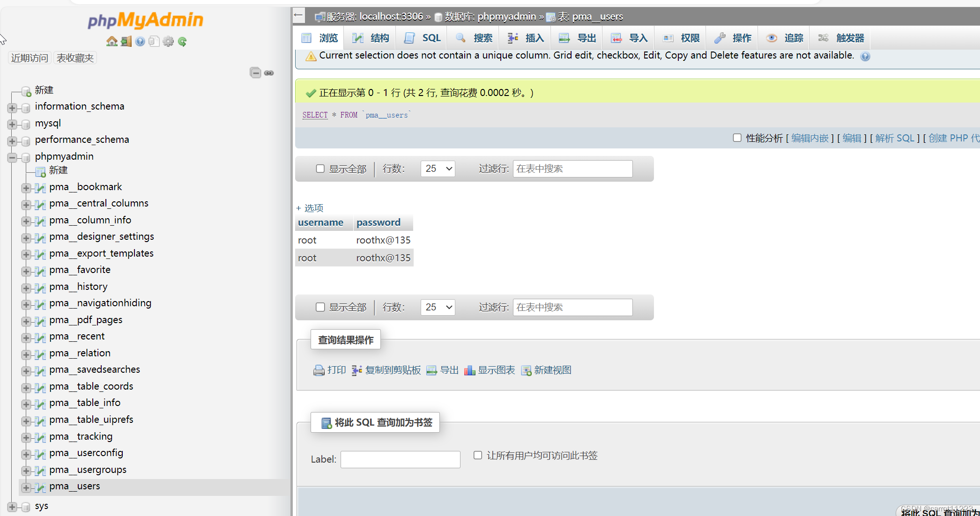Expand the information_schema database node

(x=12, y=108)
